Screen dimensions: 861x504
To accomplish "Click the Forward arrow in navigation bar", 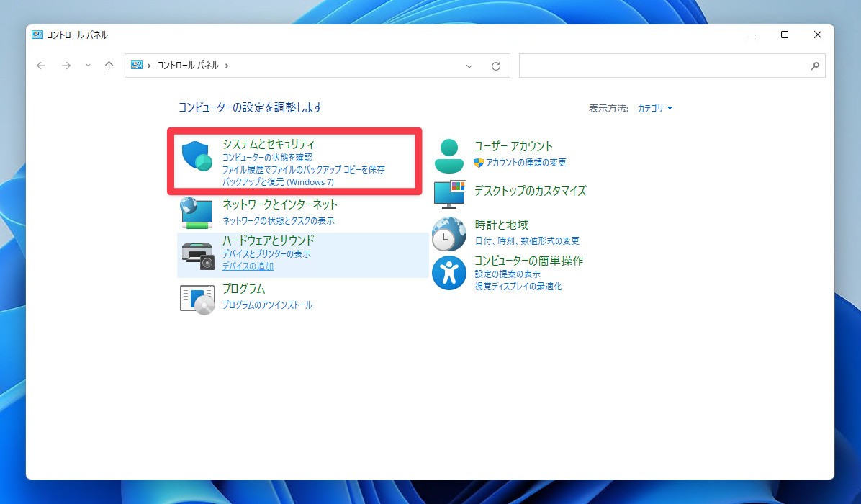I will [x=66, y=66].
